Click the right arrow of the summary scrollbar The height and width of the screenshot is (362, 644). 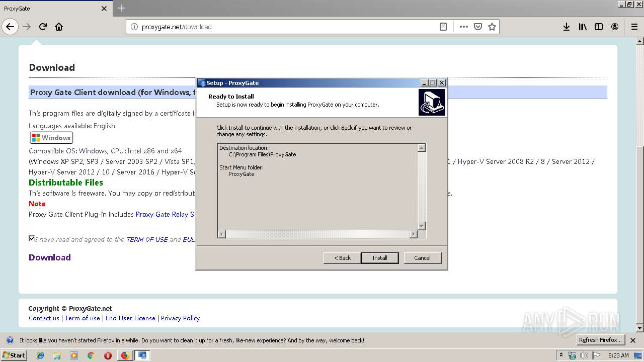coord(414,234)
